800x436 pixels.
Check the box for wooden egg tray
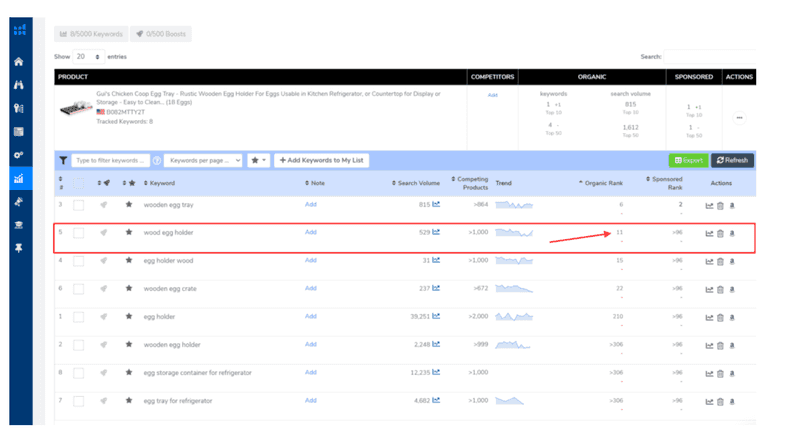[x=79, y=206]
